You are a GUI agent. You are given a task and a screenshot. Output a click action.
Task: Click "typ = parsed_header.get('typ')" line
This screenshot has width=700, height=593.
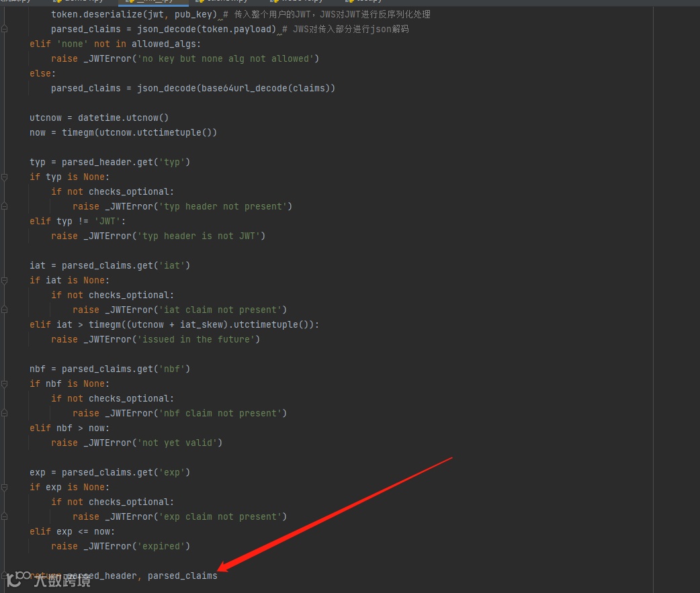(x=110, y=162)
